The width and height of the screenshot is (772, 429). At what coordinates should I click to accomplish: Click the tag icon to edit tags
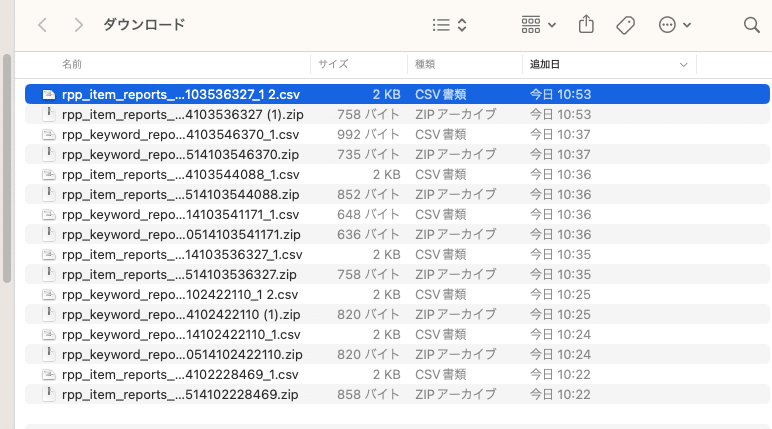point(625,25)
